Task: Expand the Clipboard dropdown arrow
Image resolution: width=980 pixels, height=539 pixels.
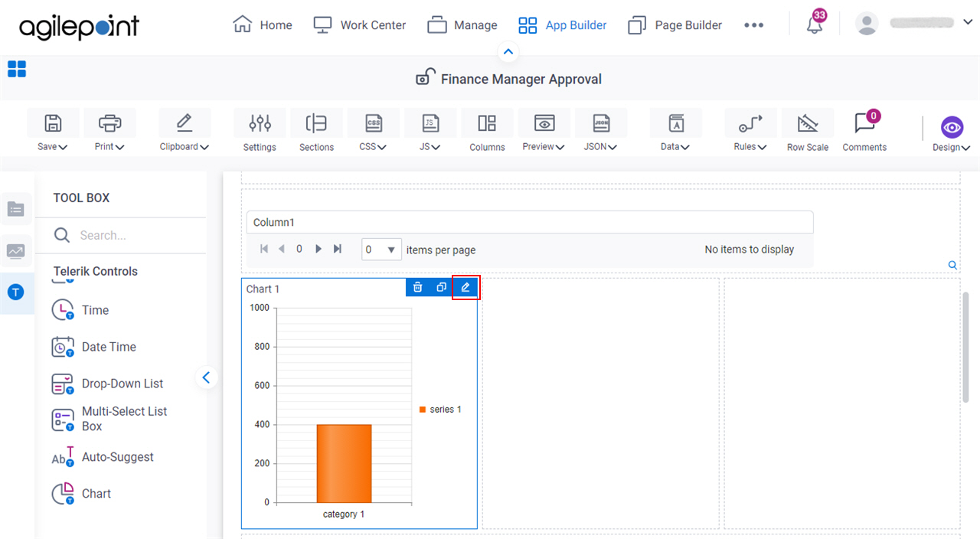Action: point(204,147)
